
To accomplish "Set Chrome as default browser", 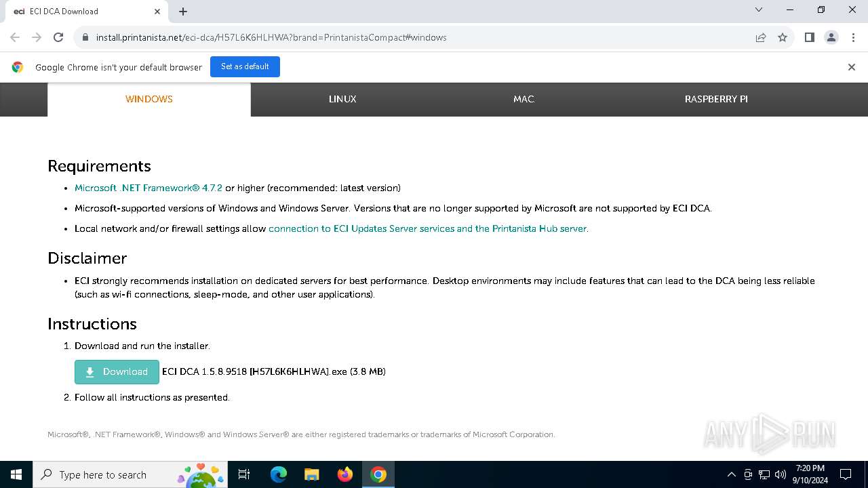I will 245,66.
